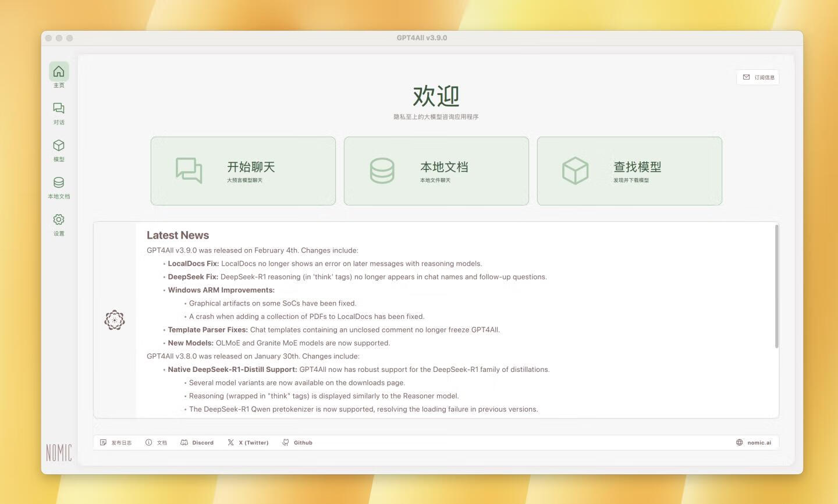Click the envelope icon next to 订阅信息
Image resolution: width=838 pixels, height=504 pixels.
coord(747,77)
